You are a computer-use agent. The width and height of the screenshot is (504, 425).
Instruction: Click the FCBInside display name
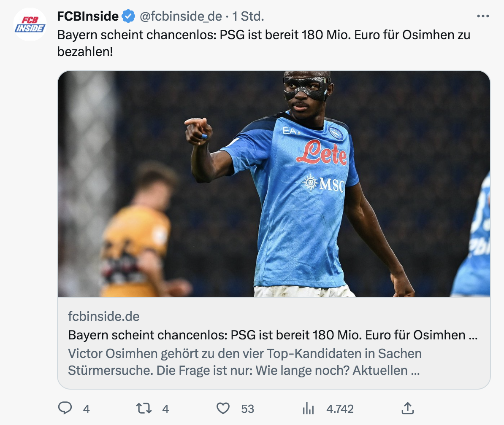point(88,16)
